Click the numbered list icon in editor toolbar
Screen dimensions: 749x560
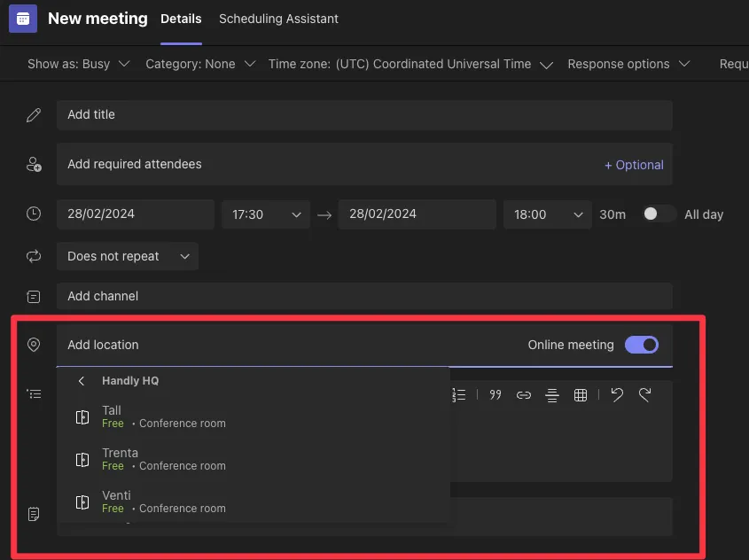(x=459, y=395)
